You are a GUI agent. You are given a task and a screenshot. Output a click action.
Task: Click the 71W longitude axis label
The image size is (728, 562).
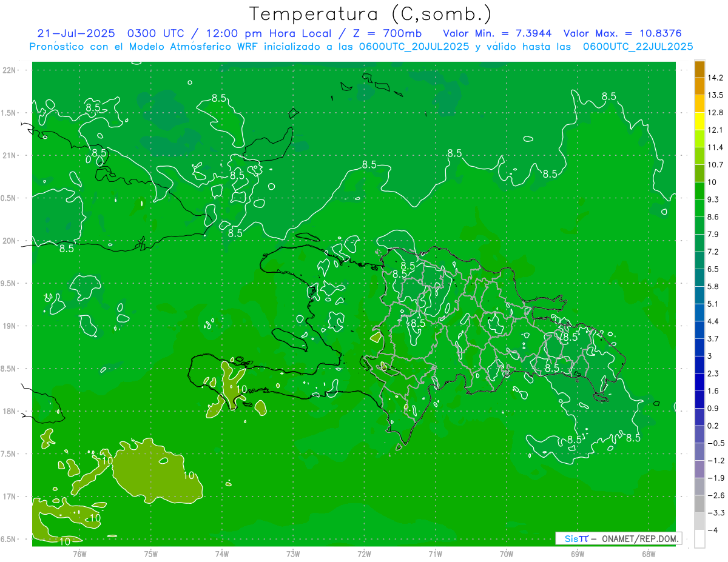coord(435,554)
